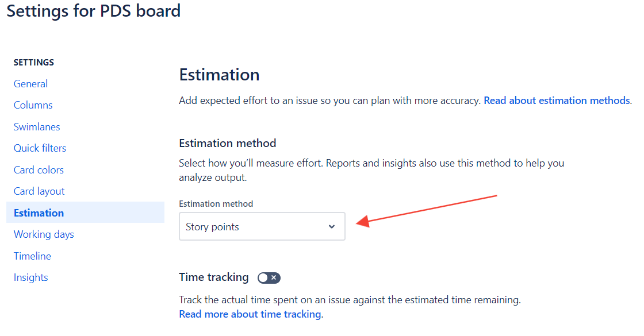Go to Working days settings
The width and height of the screenshot is (644, 336).
[44, 234]
